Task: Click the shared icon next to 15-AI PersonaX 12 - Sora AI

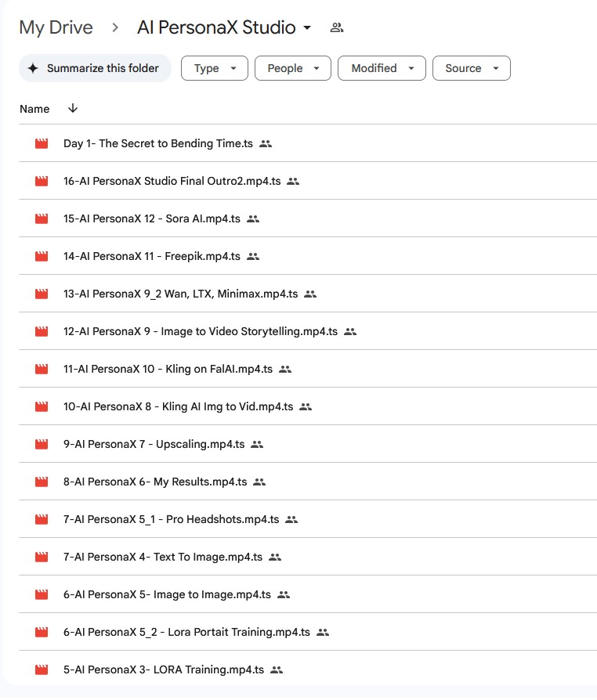Action: tap(253, 218)
